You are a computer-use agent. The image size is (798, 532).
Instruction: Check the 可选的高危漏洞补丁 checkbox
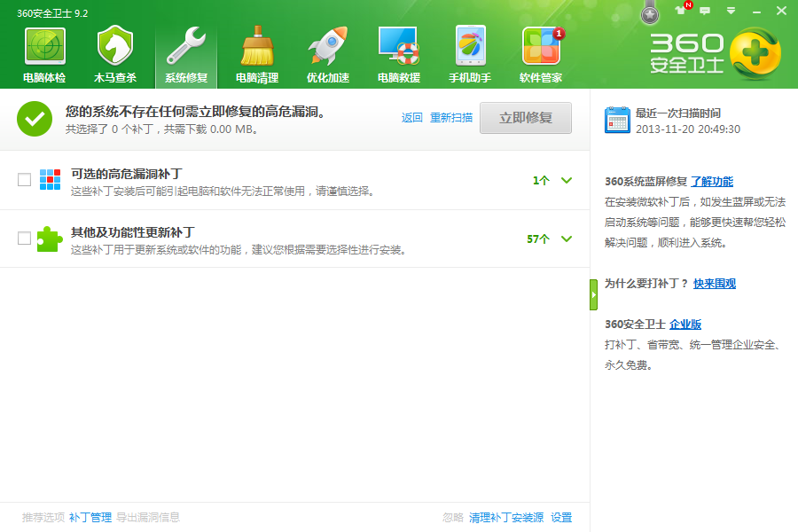25,180
